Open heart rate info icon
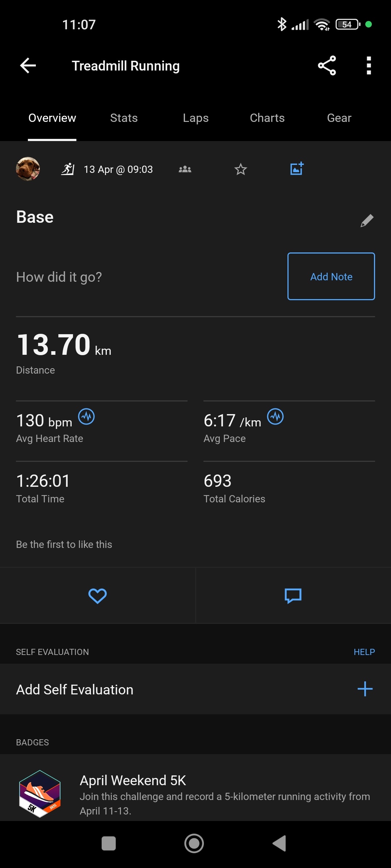This screenshot has height=868, width=391. coord(87,417)
